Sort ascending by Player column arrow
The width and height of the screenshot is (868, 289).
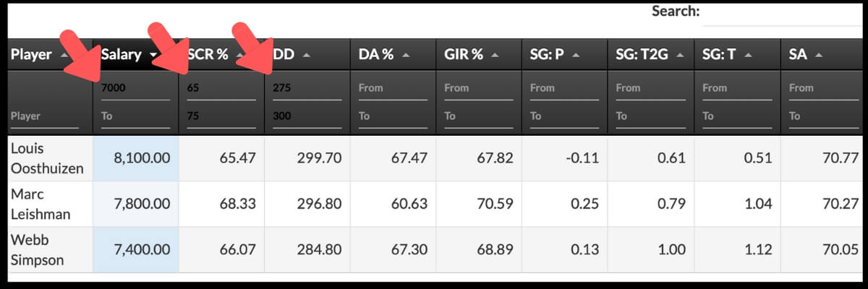pos(65,55)
